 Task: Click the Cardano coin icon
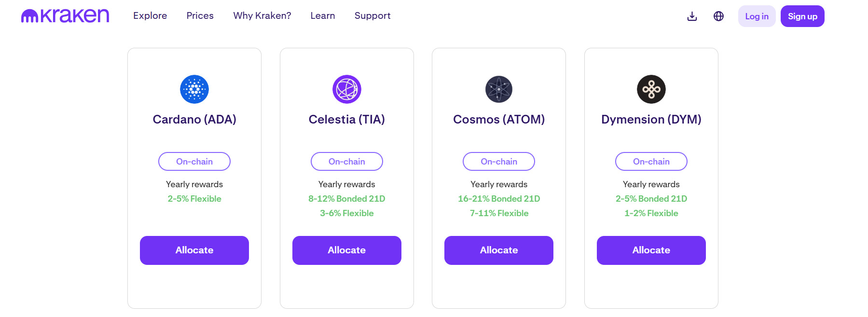[194, 89]
